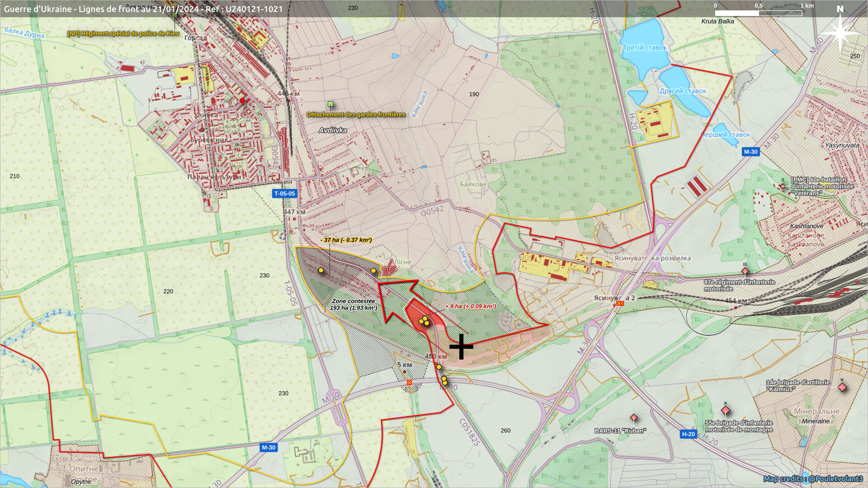Click the M-30 shield near Yasynuvata
Screen dimensions: 868x488
tap(750, 152)
